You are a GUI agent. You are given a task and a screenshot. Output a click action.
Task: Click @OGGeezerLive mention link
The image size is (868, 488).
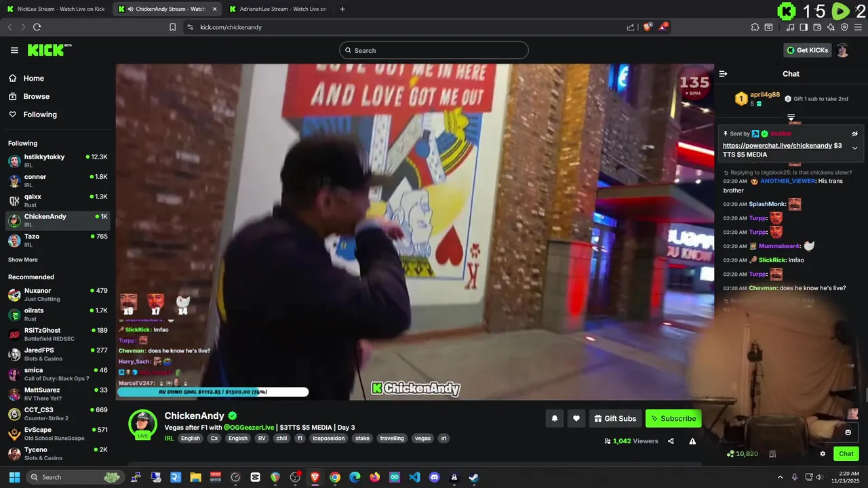pyautogui.click(x=249, y=428)
